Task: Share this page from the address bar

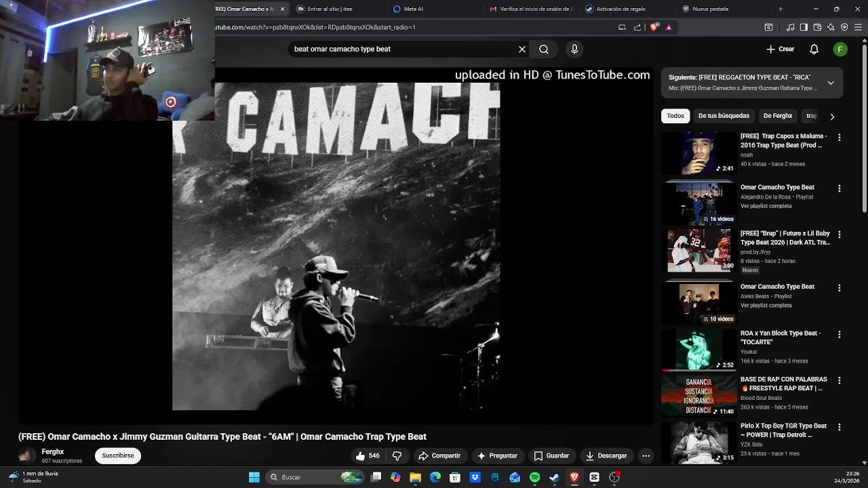Action: 637,27
